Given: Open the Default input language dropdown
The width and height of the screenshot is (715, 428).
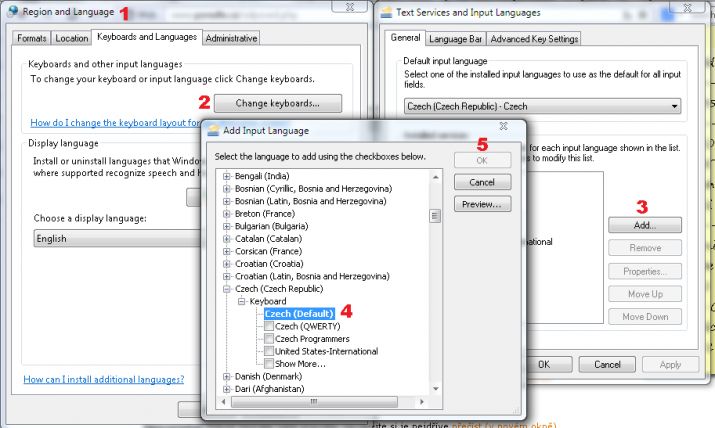Looking at the screenshot, I should (x=542, y=106).
